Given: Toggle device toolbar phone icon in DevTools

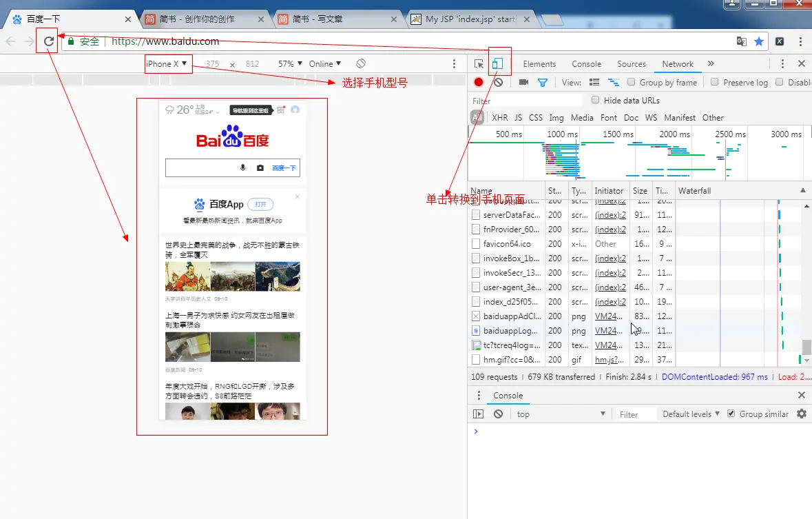Looking at the screenshot, I should [x=497, y=64].
